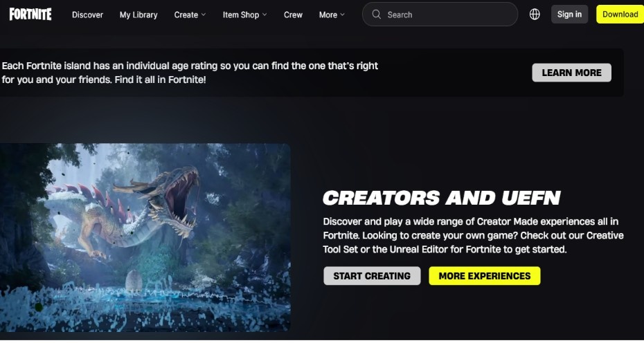
Task: Focus the Search input field
Action: coord(440,15)
